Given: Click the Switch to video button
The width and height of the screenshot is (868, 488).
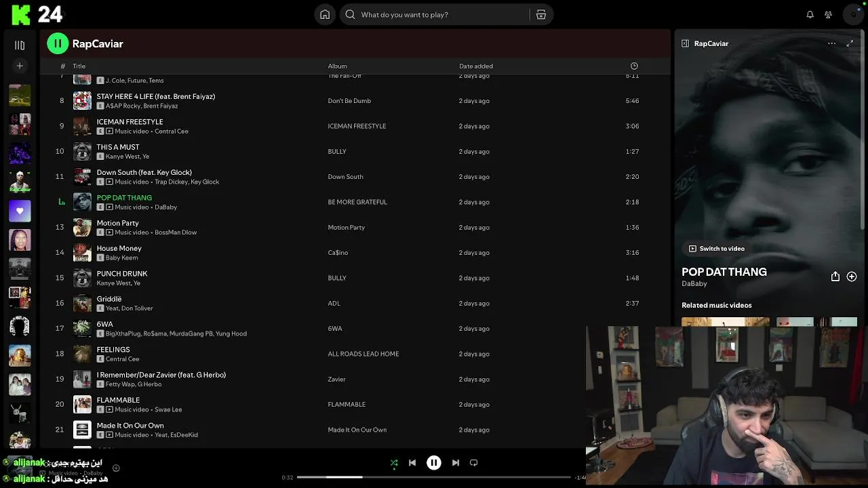Looking at the screenshot, I should click(717, 249).
